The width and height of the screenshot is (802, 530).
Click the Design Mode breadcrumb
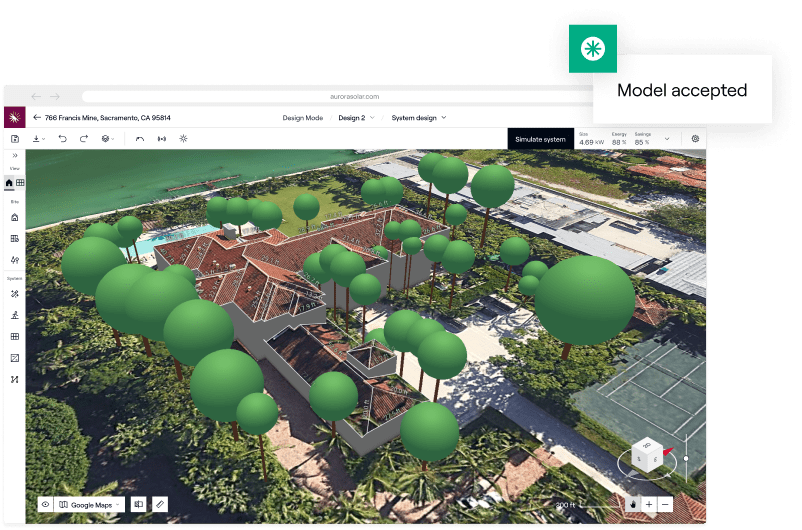(302, 117)
